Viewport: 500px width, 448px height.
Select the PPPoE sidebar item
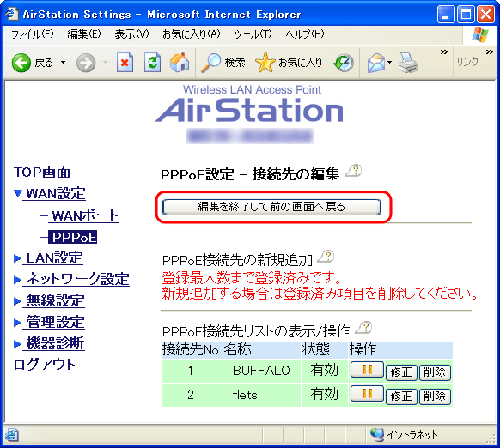point(73,238)
